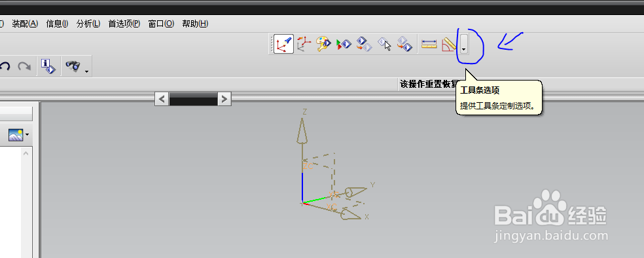This screenshot has width=644, height=258.
Task: Open the Measure Distance ruler tool
Action: pyautogui.click(x=429, y=44)
